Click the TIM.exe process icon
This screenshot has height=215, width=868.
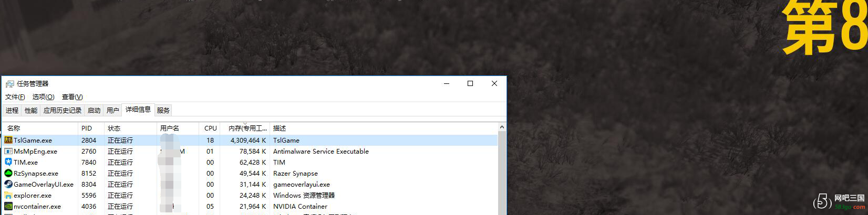click(8, 162)
